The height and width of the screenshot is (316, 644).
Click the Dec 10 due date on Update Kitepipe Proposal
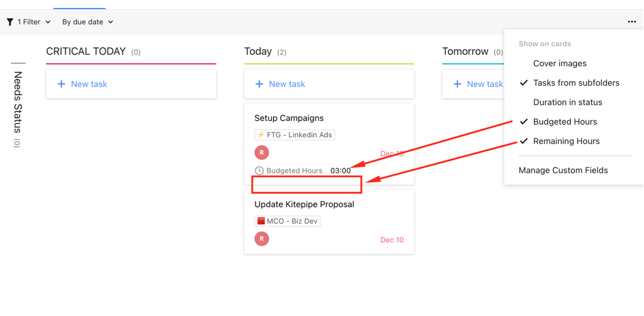pyautogui.click(x=392, y=239)
